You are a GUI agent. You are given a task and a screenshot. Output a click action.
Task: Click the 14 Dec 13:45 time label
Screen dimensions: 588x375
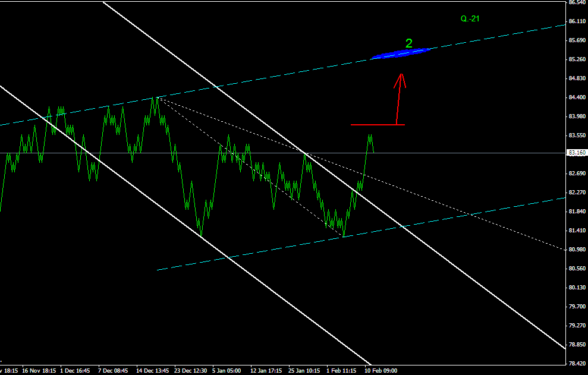point(153,370)
